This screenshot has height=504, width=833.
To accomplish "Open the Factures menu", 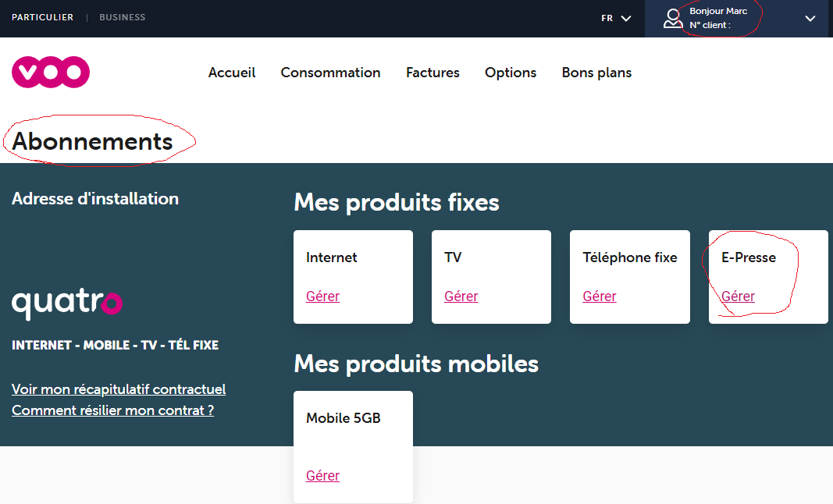I will 433,73.
